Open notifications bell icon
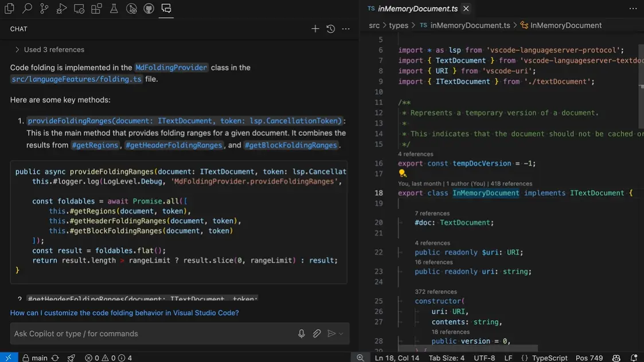The image size is (644, 362). pos(634,358)
